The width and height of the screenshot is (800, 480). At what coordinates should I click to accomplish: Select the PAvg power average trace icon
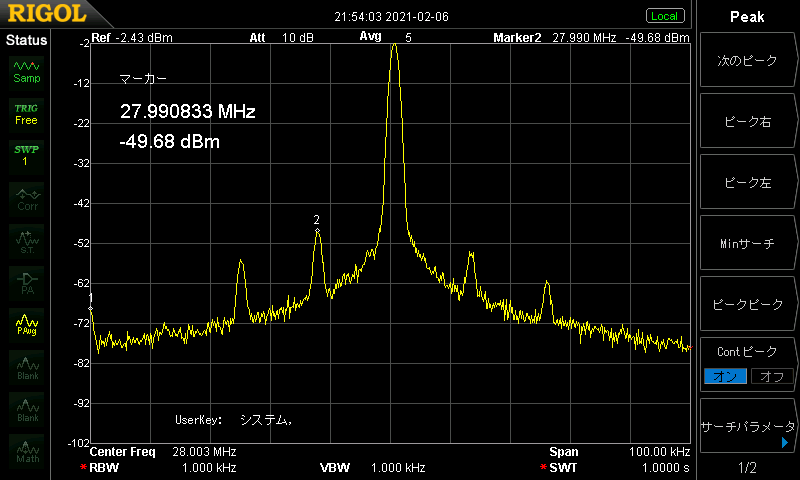coord(27,325)
